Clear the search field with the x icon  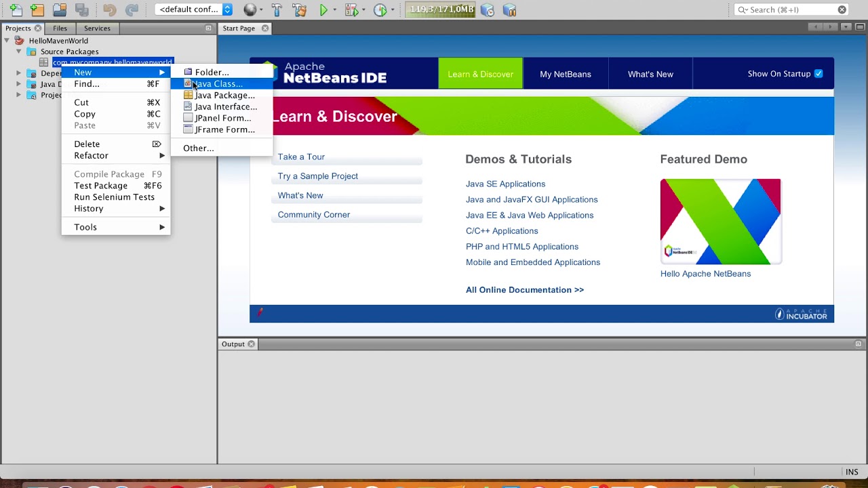[x=842, y=9]
